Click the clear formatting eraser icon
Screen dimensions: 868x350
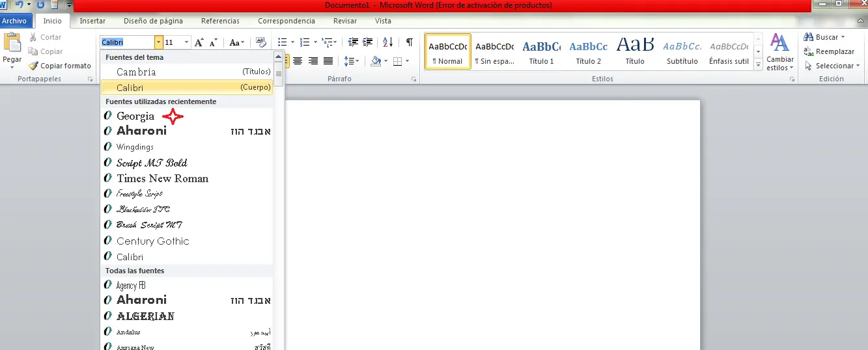pyautogui.click(x=261, y=42)
